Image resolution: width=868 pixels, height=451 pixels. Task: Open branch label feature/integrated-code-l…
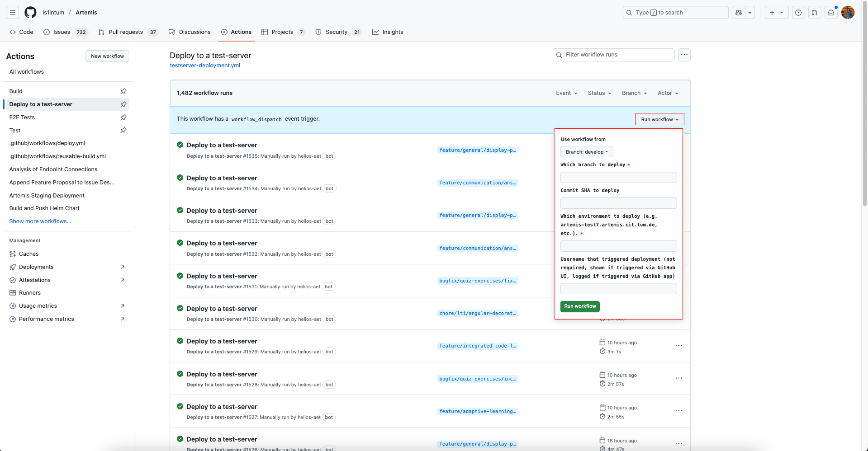[477, 346]
